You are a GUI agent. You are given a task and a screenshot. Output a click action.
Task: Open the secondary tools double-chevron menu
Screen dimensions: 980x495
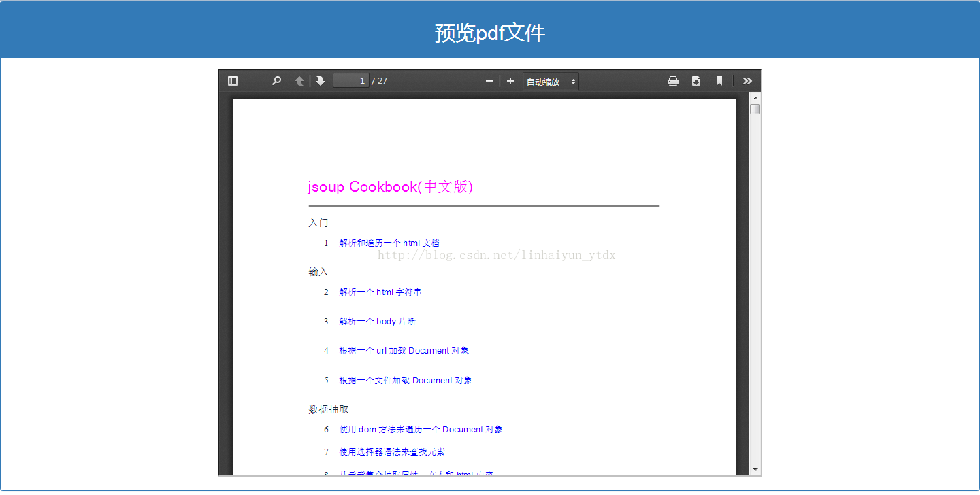pyautogui.click(x=747, y=81)
